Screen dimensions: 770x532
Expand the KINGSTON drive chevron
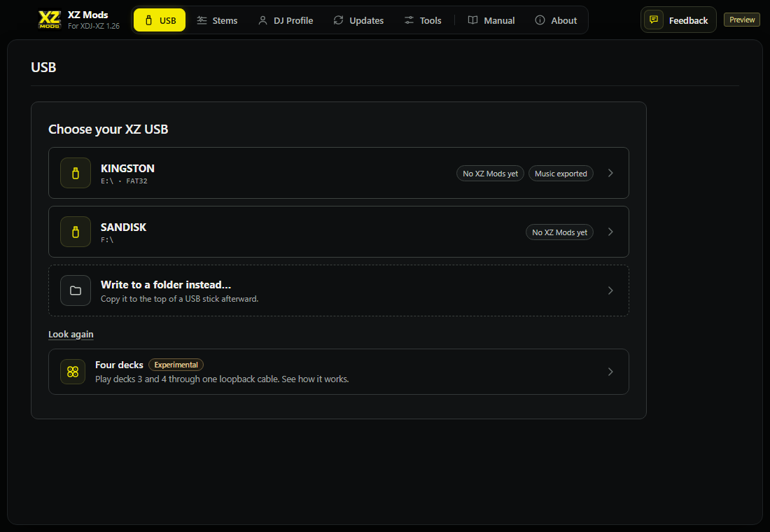click(x=610, y=173)
